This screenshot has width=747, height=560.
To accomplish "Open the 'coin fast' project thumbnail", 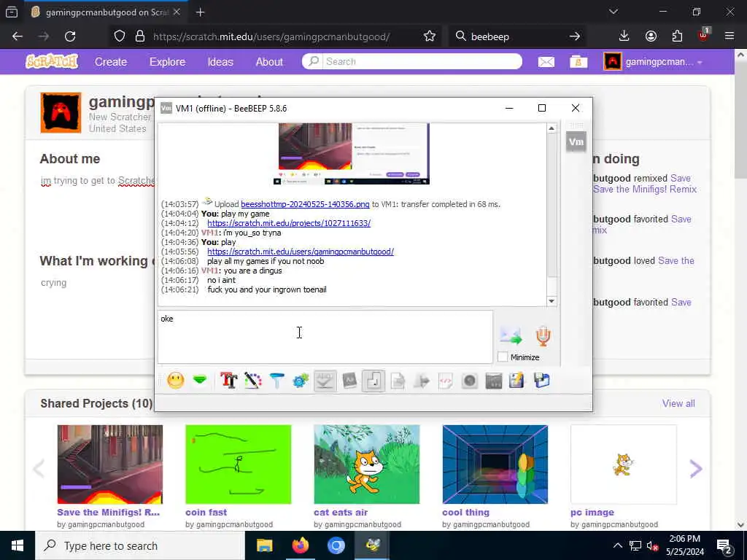I will 239,464.
